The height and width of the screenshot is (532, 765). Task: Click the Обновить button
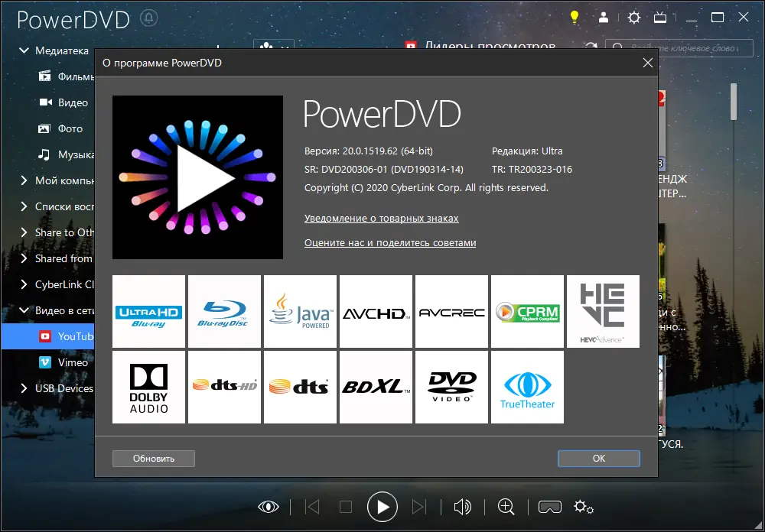(153, 458)
